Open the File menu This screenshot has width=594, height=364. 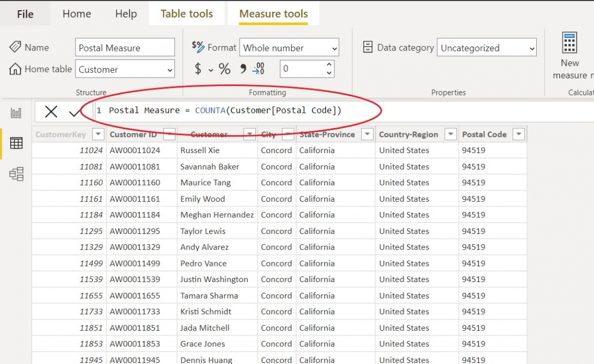click(25, 14)
